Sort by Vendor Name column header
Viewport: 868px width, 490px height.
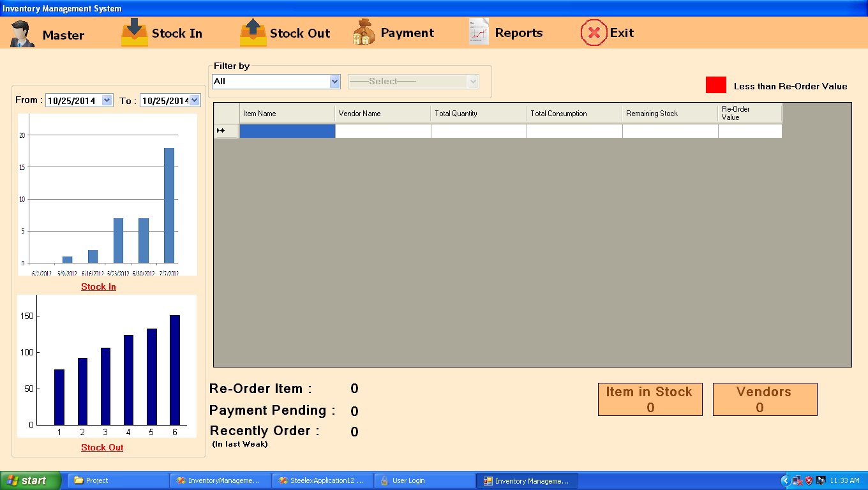click(x=383, y=114)
